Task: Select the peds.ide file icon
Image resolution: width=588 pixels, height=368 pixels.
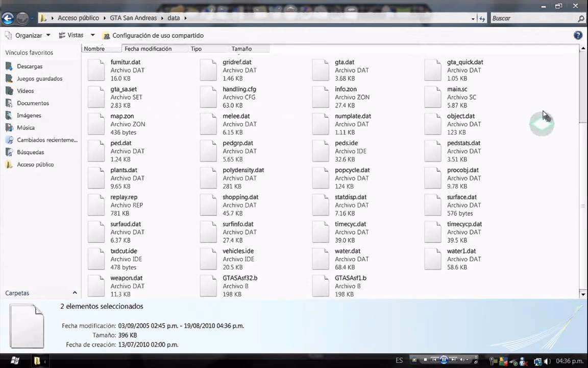Action: tap(321, 151)
